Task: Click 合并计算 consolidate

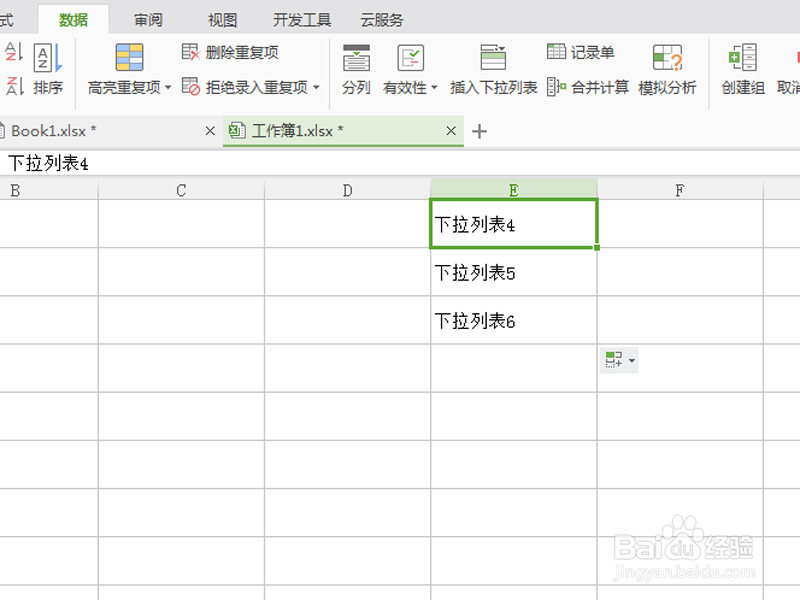Action: (x=587, y=87)
